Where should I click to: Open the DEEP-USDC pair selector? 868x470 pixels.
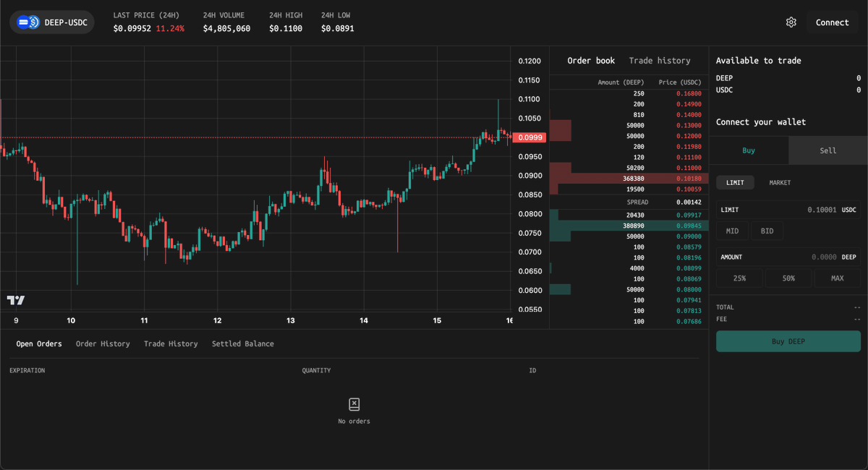pyautogui.click(x=52, y=22)
